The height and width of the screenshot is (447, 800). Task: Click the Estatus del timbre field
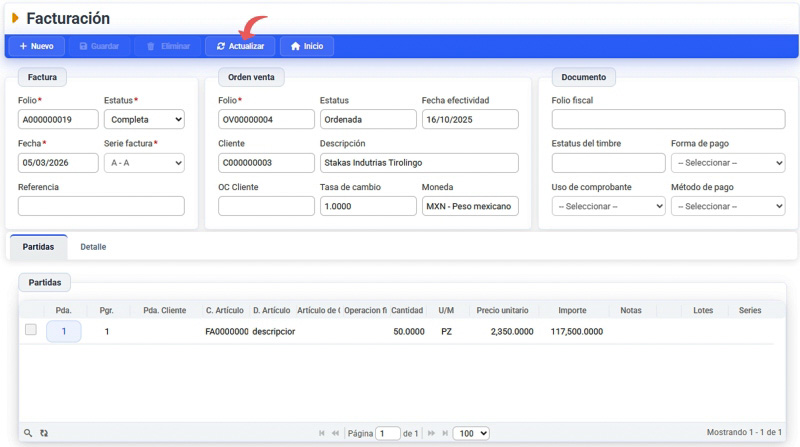(608, 163)
